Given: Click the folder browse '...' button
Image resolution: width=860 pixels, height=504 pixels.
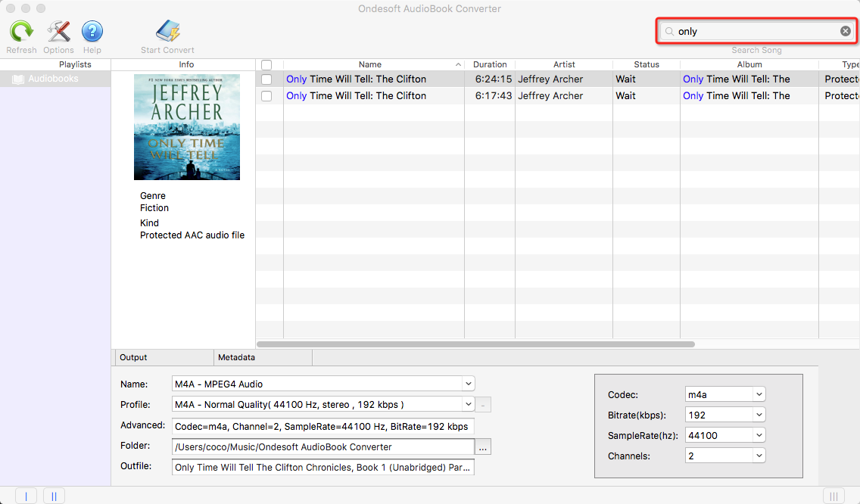Looking at the screenshot, I should pyautogui.click(x=483, y=447).
